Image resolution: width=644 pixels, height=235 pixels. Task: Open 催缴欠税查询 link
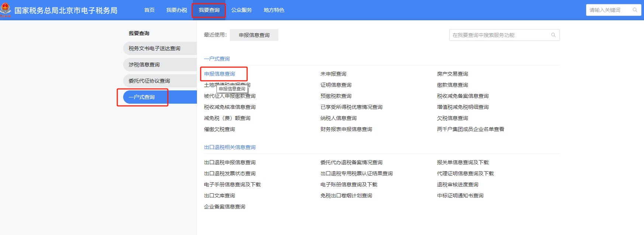tap(219, 129)
